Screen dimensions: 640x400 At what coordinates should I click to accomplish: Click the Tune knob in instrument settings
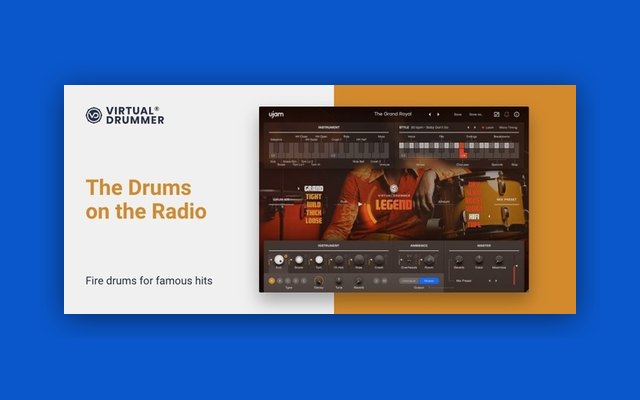339,281
